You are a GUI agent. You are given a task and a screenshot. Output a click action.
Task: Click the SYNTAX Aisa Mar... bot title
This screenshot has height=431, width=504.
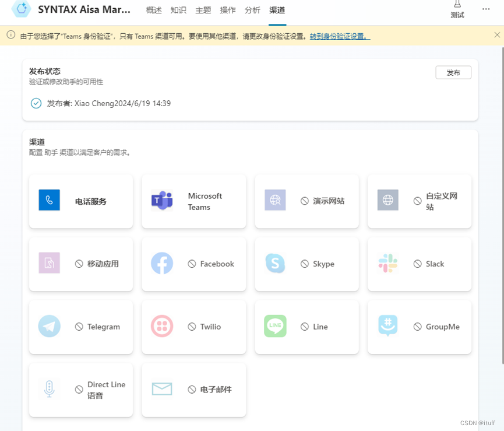84,10
